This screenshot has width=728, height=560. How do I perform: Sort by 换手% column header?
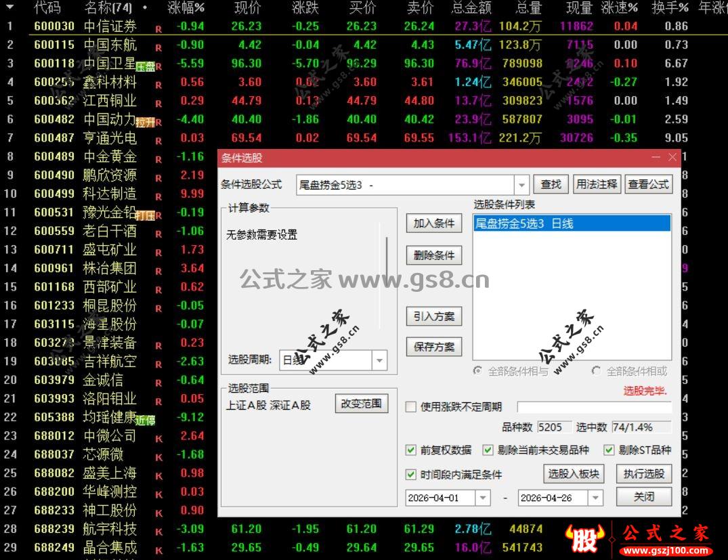coord(670,7)
